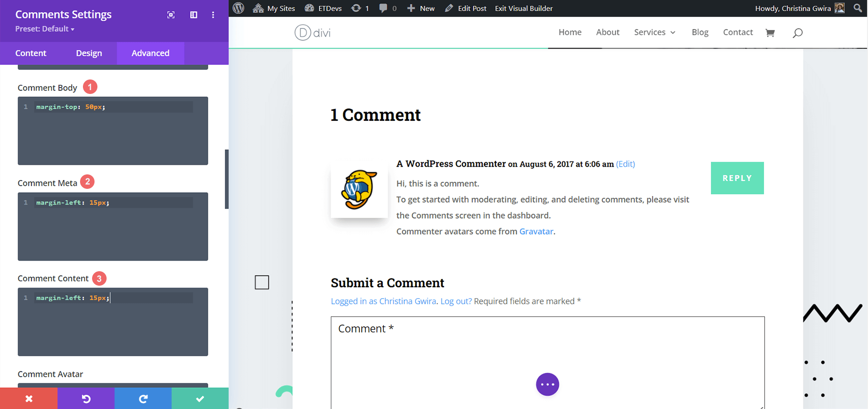Click the snap-to-sidebar layout icon
Viewport: 868px width, 409px height.
tap(193, 15)
